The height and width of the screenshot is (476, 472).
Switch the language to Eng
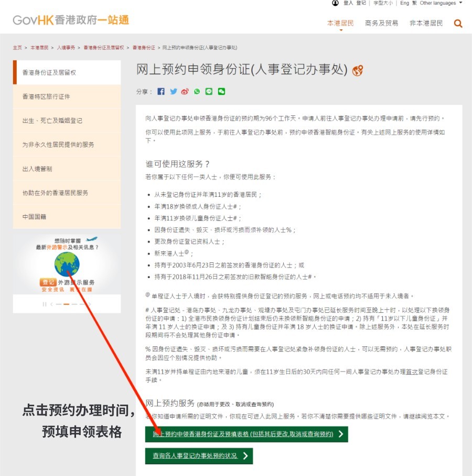404,3
